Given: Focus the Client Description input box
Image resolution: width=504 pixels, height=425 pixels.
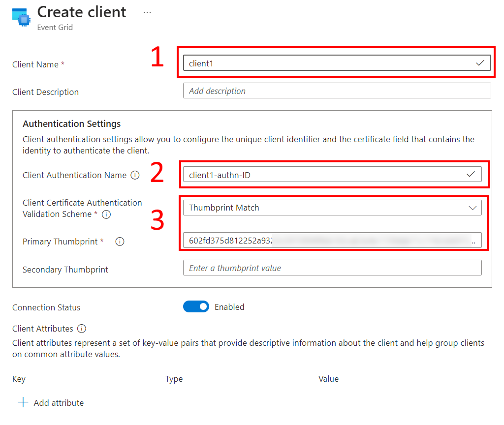Looking at the screenshot, I should coord(337,91).
